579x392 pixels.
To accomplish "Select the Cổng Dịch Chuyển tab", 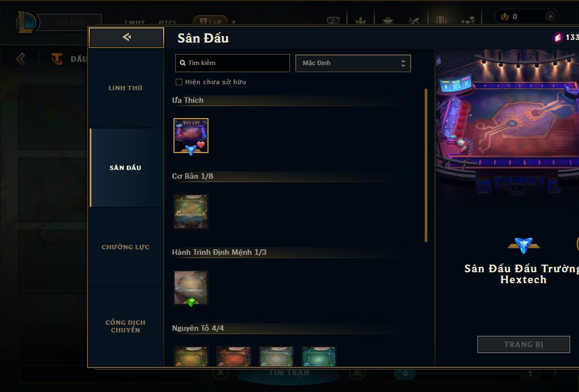I will coord(126,326).
